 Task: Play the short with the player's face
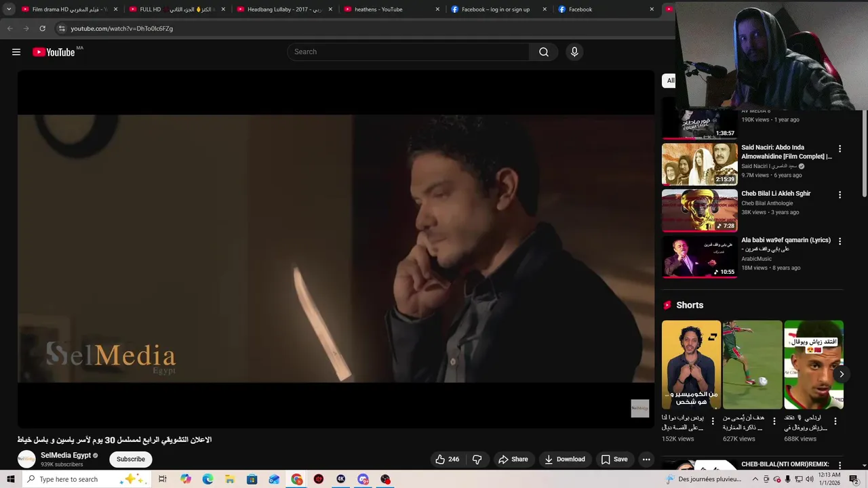813,365
